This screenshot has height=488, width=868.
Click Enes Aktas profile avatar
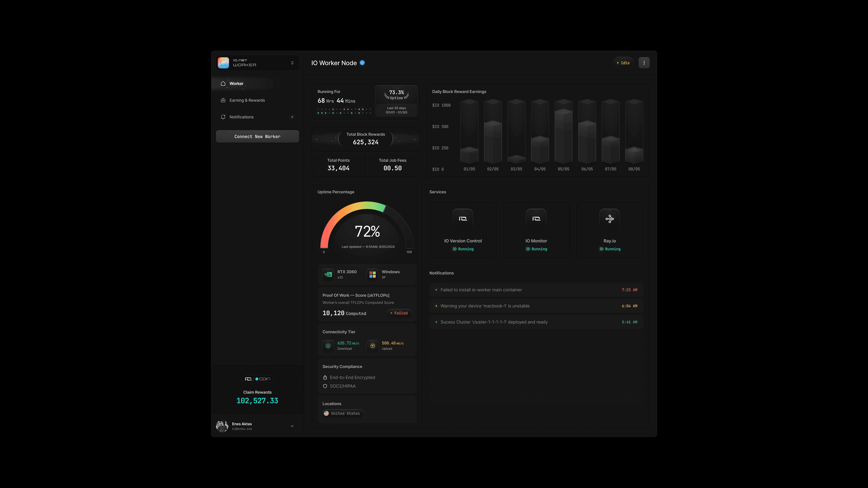click(x=222, y=426)
